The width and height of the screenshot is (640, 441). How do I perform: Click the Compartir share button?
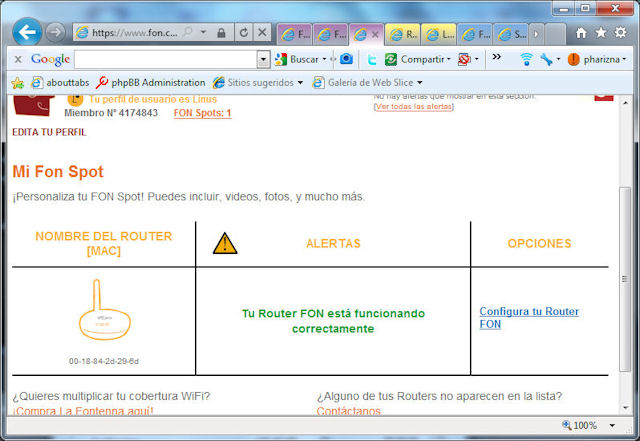[x=414, y=59]
